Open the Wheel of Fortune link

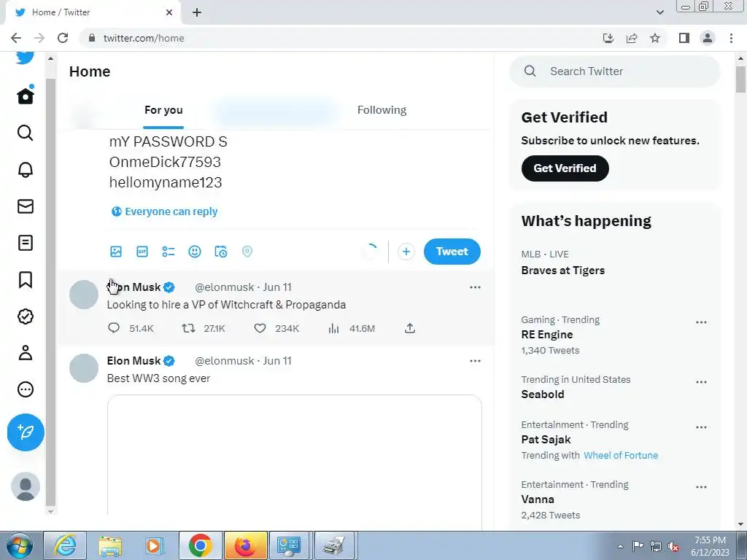click(x=621, y=455)
